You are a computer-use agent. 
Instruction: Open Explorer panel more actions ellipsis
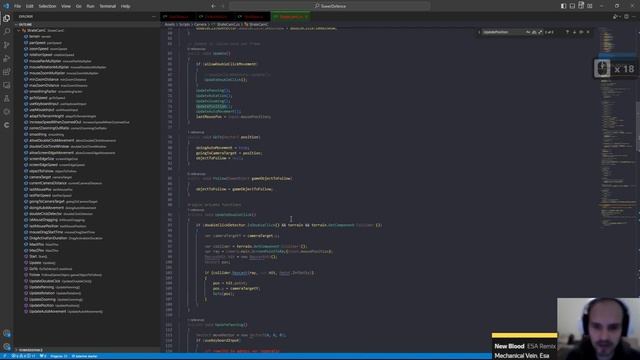[x=154, y=17]
